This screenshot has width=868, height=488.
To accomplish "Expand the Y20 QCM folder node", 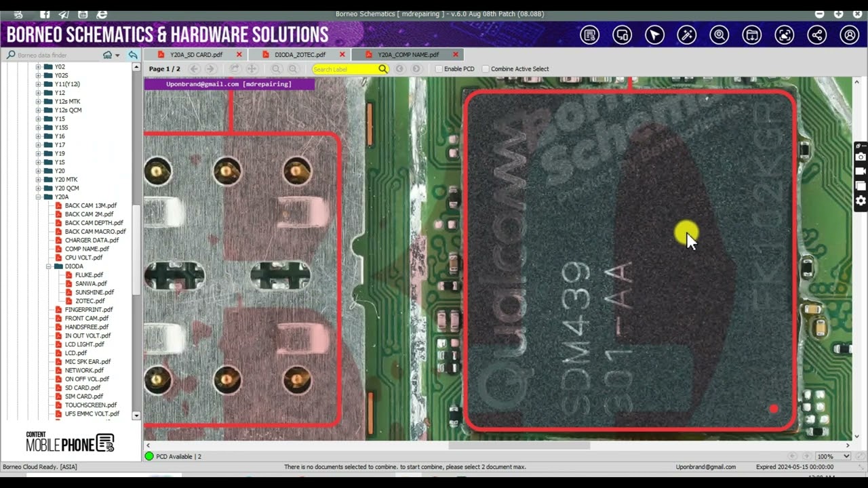I will tap(38, 188).
